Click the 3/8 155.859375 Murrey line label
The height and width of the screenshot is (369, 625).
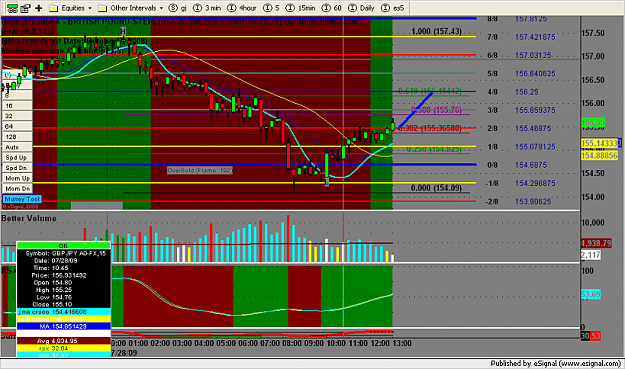[521, 110]
